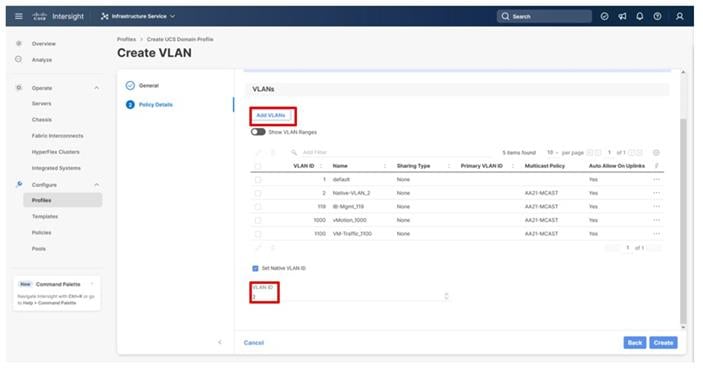Open the task requests checkmark icon

pos(604,16)
